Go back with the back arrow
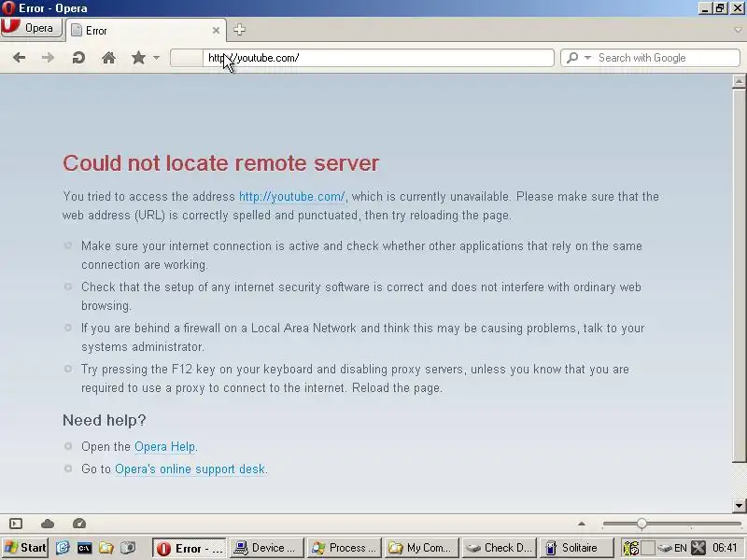 point(19,58)
